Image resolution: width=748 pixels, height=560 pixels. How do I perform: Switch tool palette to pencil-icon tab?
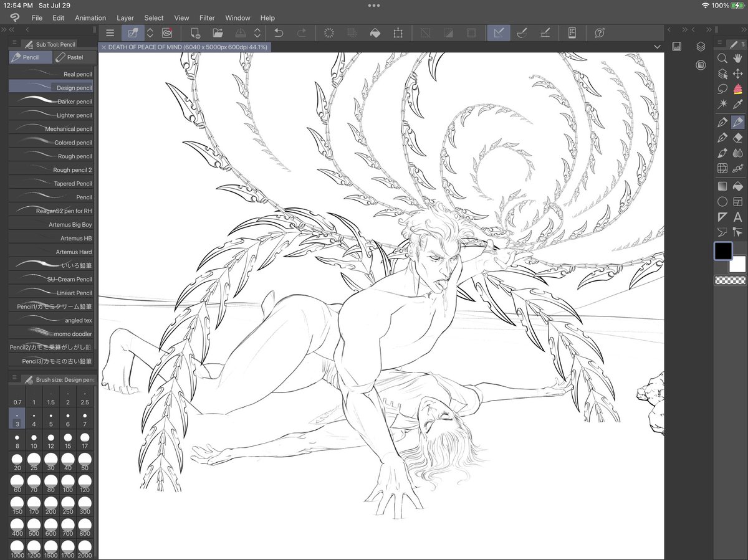(x=734, y=44)
